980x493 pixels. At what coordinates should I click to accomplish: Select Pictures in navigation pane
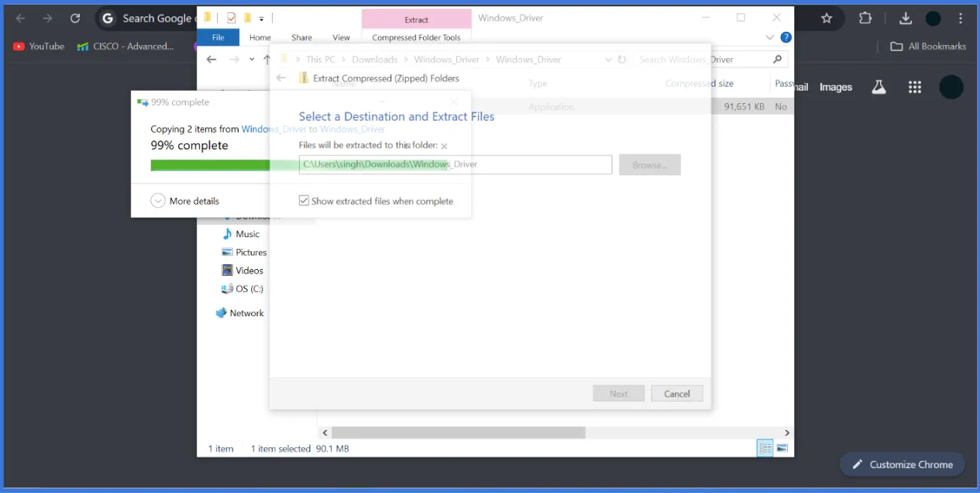coord(244,252)
